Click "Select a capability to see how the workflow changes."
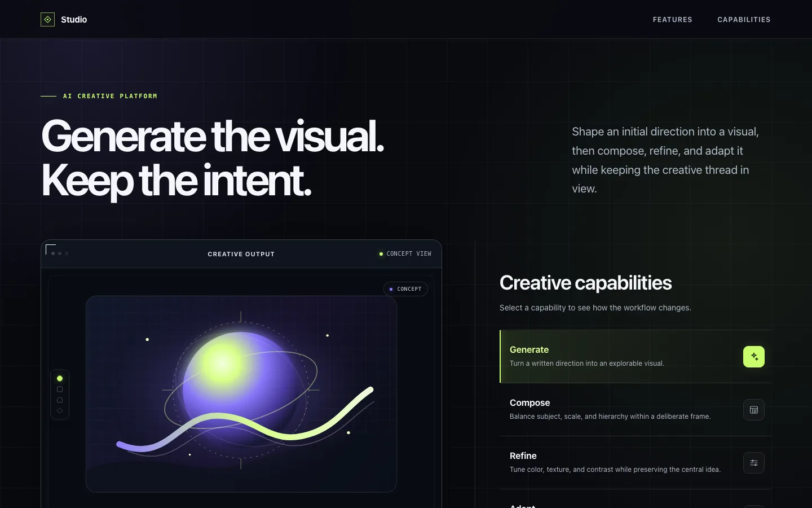This screenshot has width=812, height=508. 595,308
